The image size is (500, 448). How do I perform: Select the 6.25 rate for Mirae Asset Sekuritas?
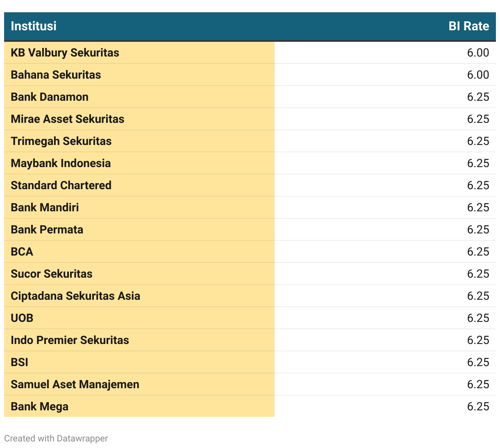(x=478, y=119)
